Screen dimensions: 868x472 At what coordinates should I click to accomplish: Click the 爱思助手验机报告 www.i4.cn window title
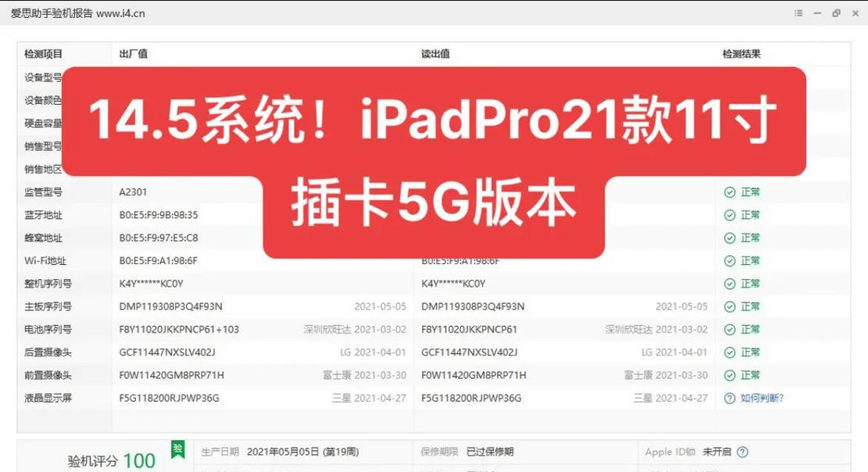tap(77, 13)
